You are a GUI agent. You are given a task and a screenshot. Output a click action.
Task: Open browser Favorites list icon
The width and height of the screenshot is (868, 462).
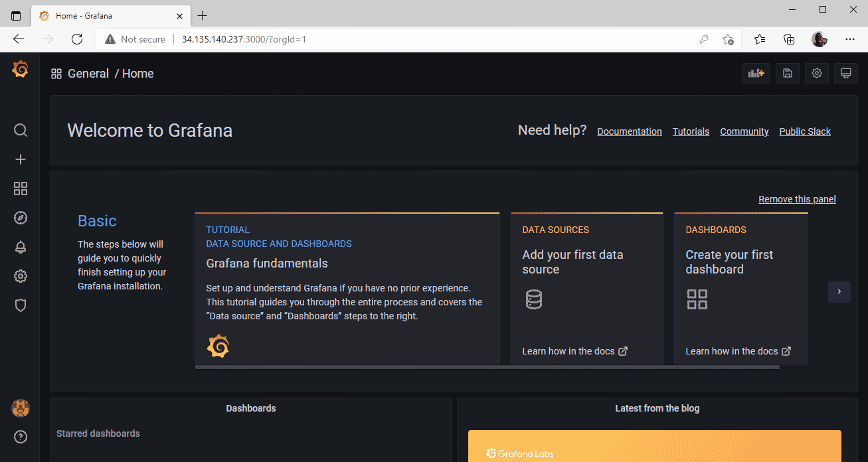760,39
